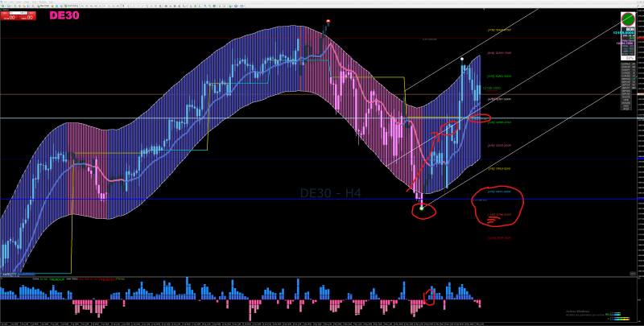
Task: Switch chart to M1 timeframe
Action: point(83,6)
